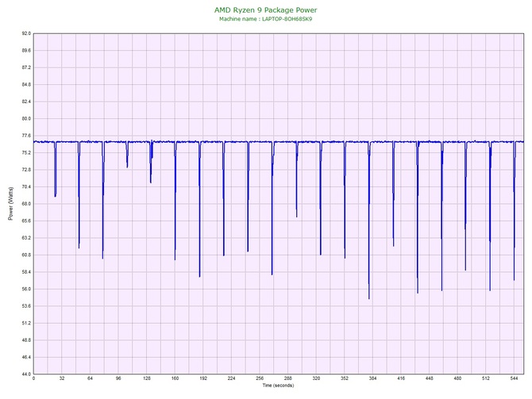Click the 70.4 y-axis value

click(x=26, y=186)
